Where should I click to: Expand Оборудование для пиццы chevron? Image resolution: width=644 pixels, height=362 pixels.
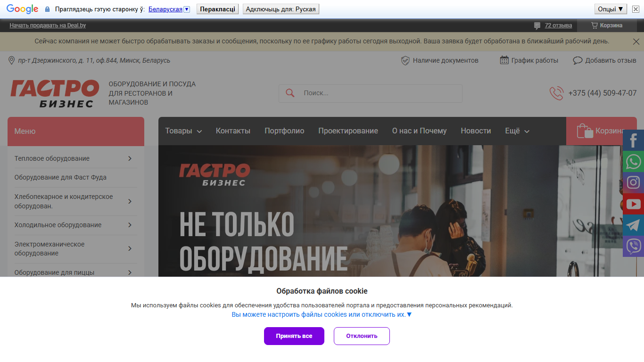[130, 272]
